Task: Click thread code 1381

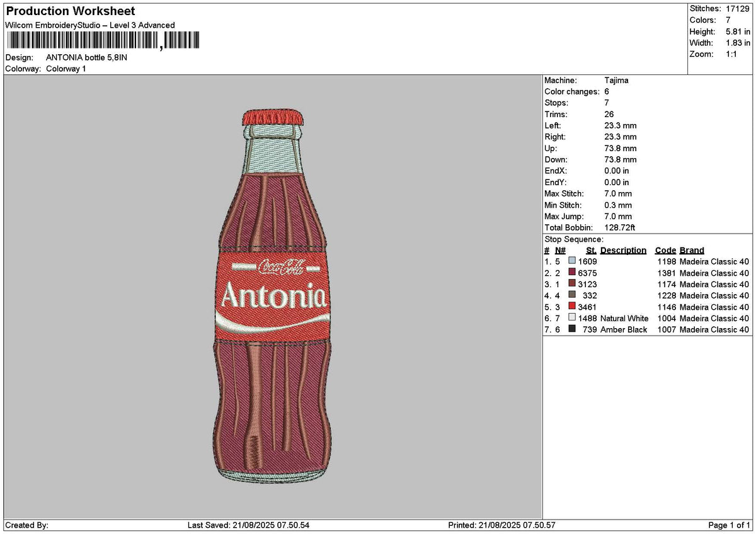Action: (x=667, y=273)
